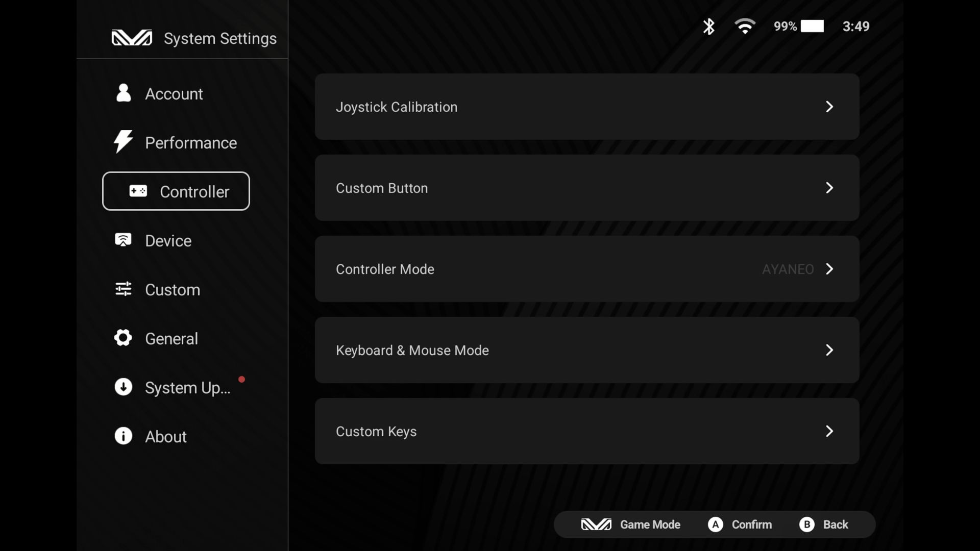
Task: Expand the Custom Button chevron
Action: [829, 188]
